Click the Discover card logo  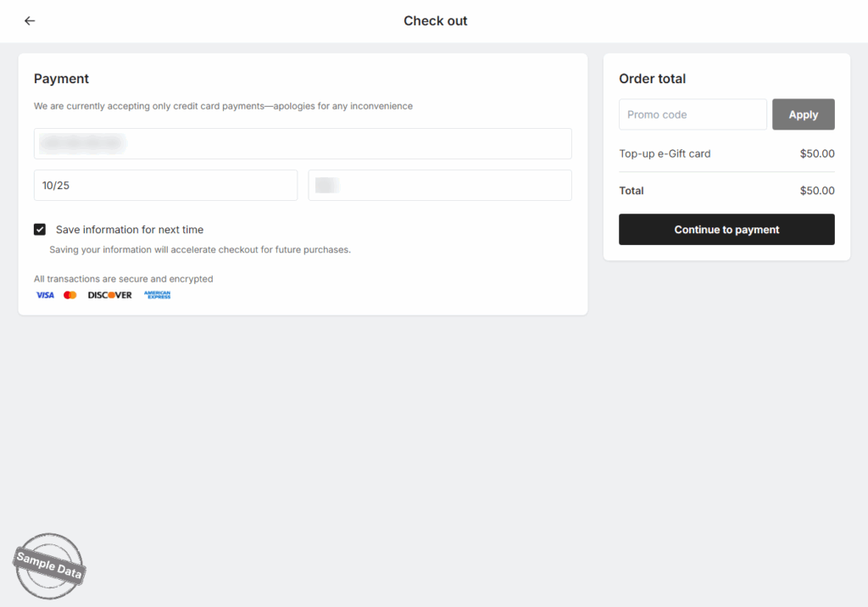[x=110, y=295]
